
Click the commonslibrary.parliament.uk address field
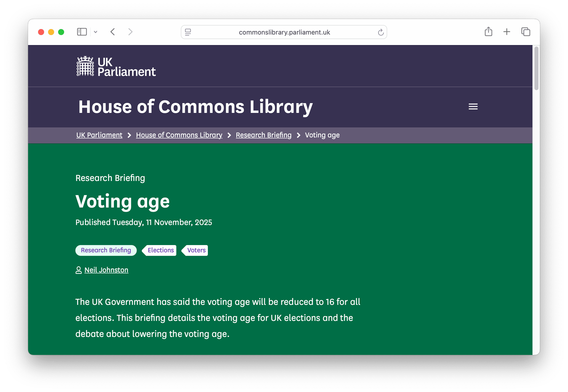coord(284,32)
